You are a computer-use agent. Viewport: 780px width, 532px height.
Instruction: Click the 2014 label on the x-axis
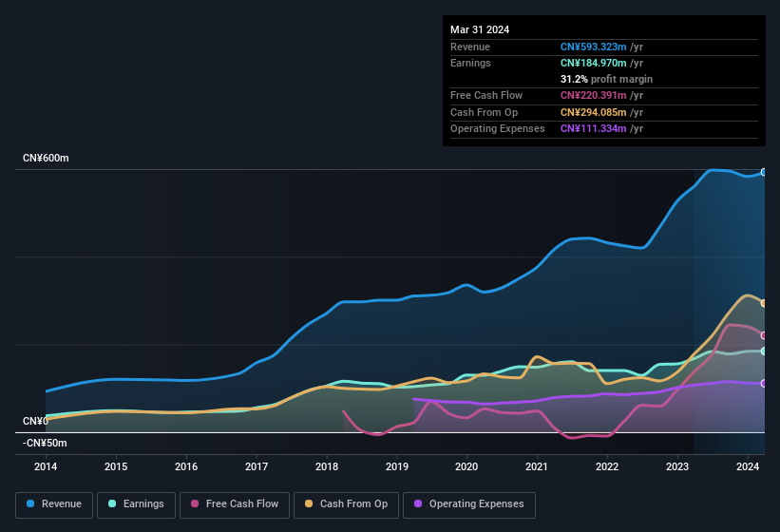coord(46,466)
